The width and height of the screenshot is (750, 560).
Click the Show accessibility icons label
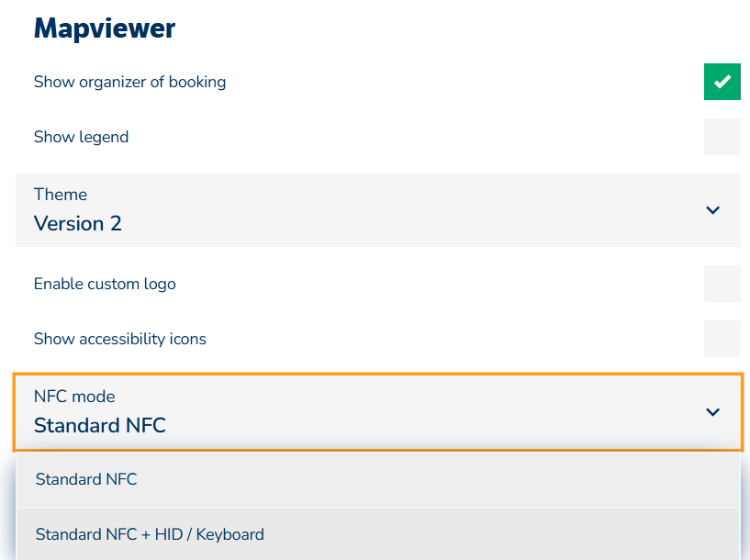click(x=119, y=339)
